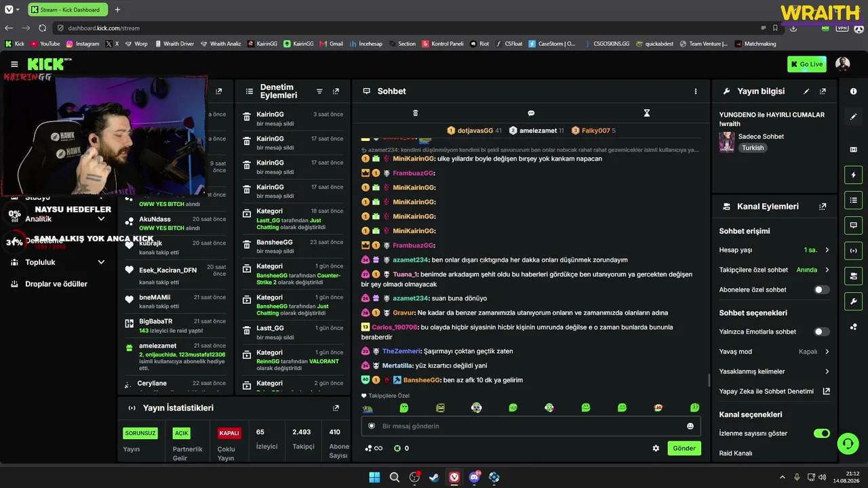Open the hamburger menu beside the Kick logo
Viewport: 868px width, 488px height.
pos(14,64)
